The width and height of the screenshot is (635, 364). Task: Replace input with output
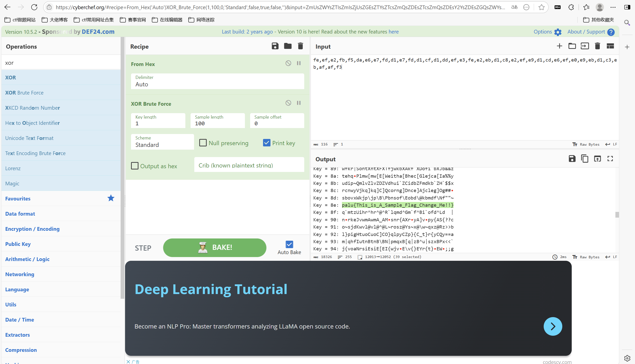598,159
